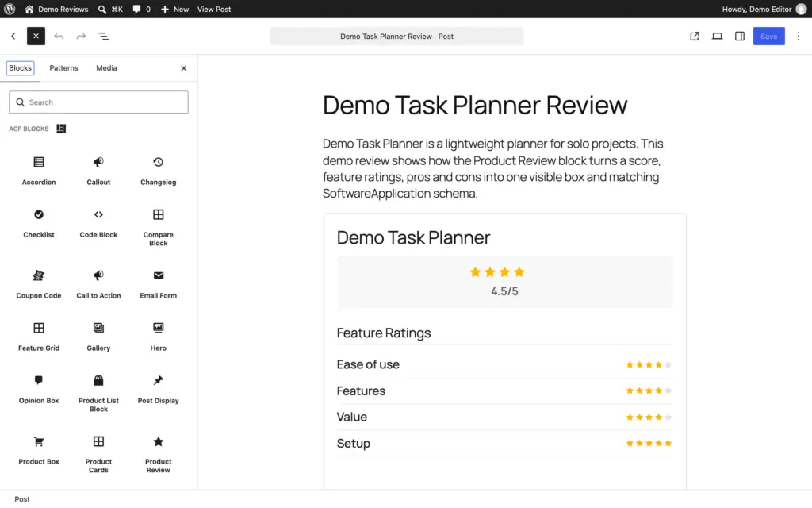The image size is (812, 508).
Task: Add the Opinion Box block
Action: coord(39,389)
